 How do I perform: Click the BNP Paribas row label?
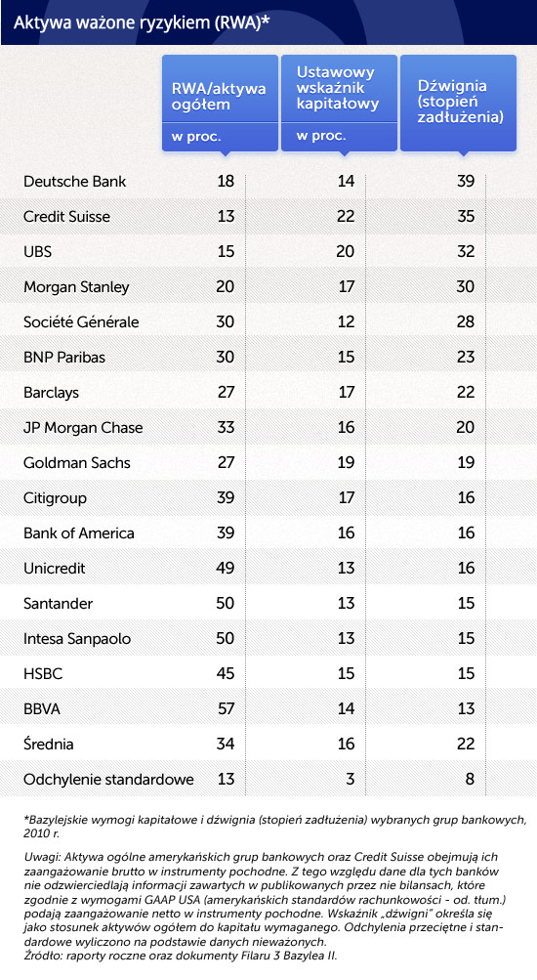pyautogui.click(x=64, y=357)
